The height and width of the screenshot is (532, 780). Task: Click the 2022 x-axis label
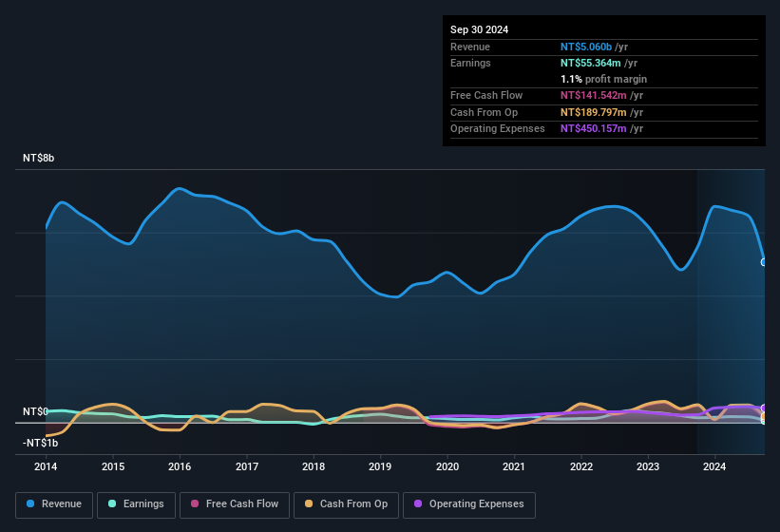click(x=581, y=466)
